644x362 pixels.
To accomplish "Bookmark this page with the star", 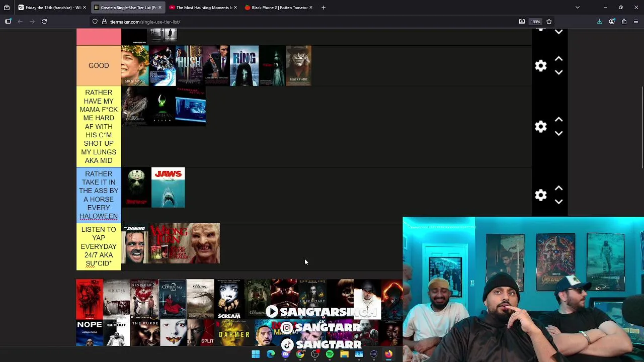I will point(549,22).
